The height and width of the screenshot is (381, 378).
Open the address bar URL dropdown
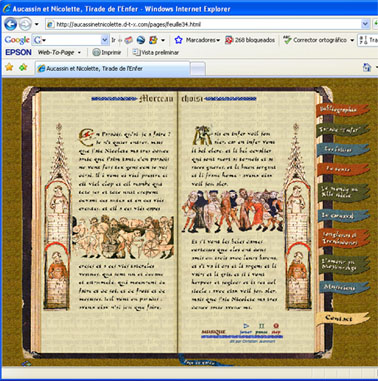[365, 24]
